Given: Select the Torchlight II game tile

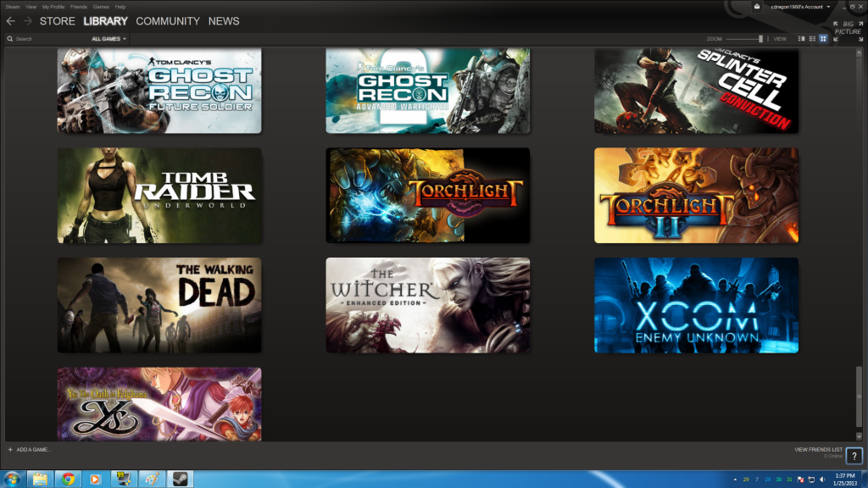Looking at the screenshot, I should click(697, 196).
